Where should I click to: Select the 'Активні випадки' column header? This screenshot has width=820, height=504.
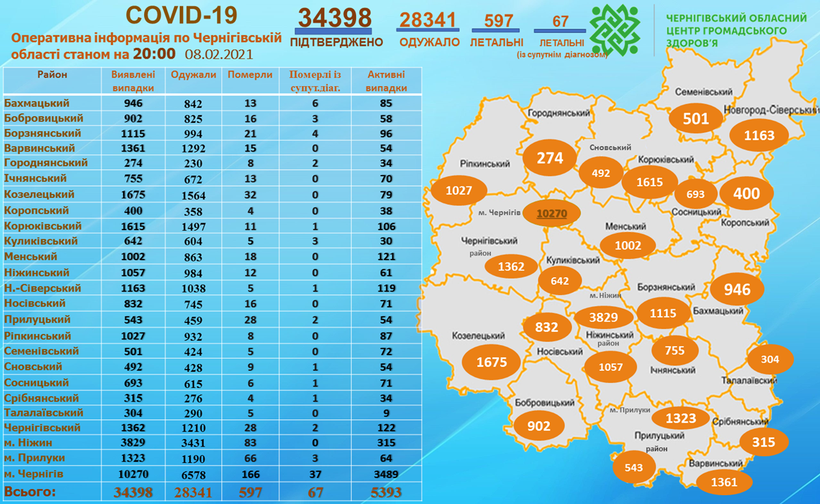(386, 81)
